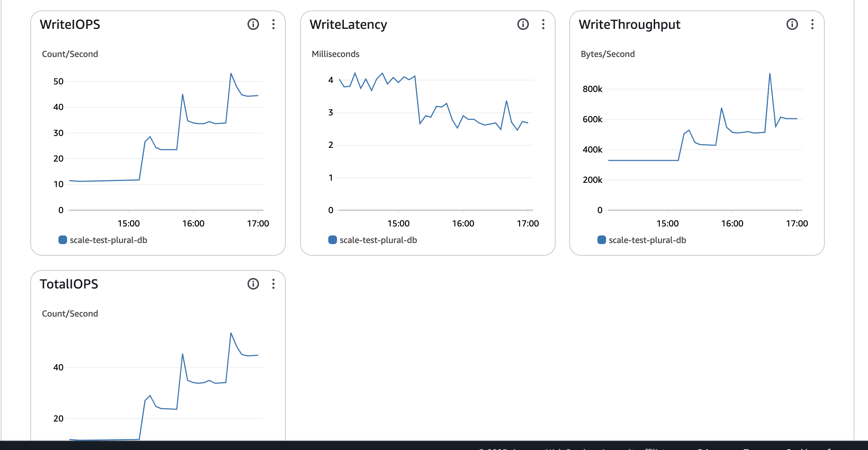Click the 15:00 tick label in WriteLatency
Image resolution: width=868 pixels, height=450 pixels.
398,224
